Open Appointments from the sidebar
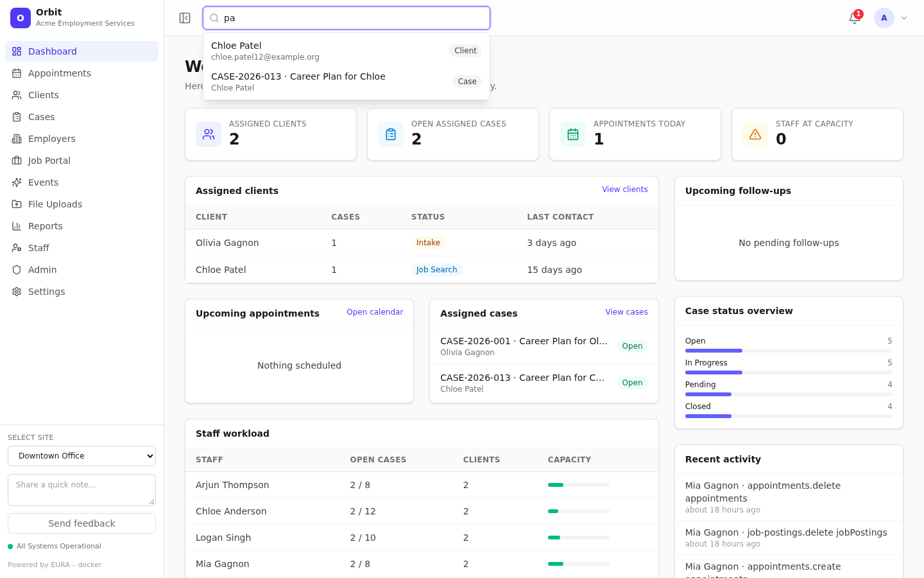The image size is (924, 578). (x=81, y=73)
